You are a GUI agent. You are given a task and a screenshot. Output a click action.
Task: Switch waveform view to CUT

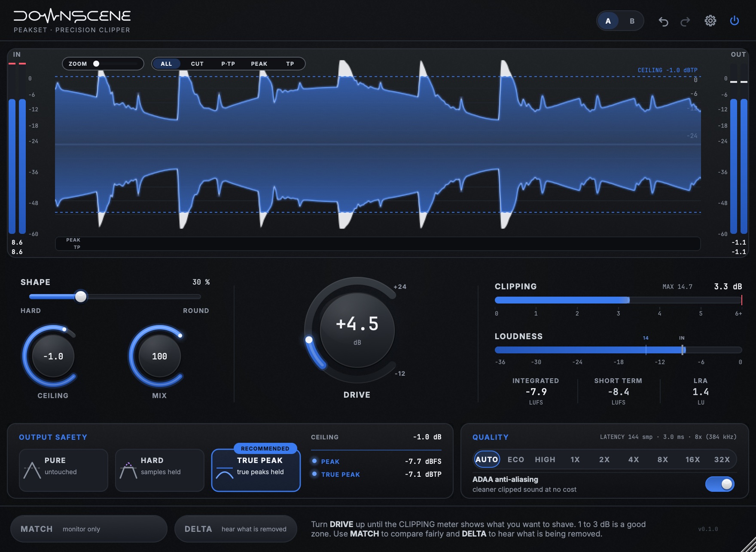click(x=197, y=64)
